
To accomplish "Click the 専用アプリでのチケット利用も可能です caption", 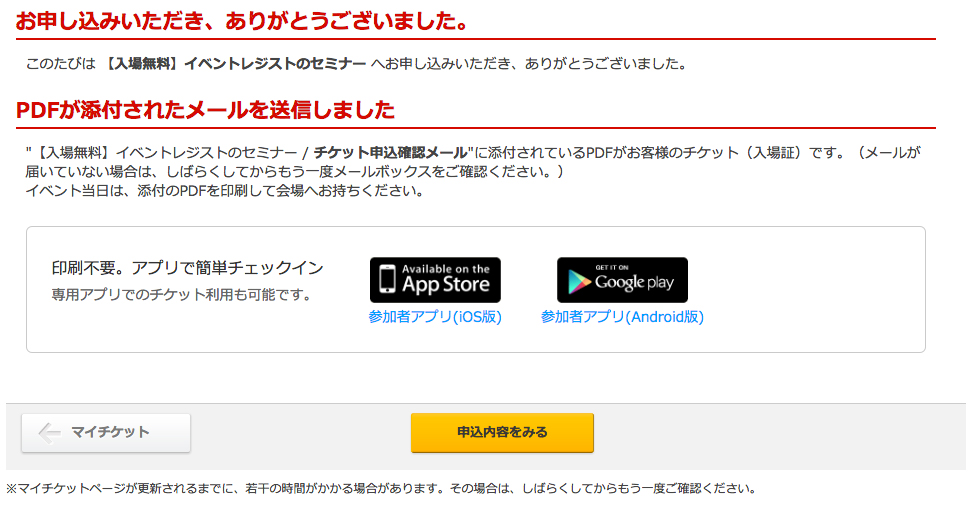I will click(182, 295).
